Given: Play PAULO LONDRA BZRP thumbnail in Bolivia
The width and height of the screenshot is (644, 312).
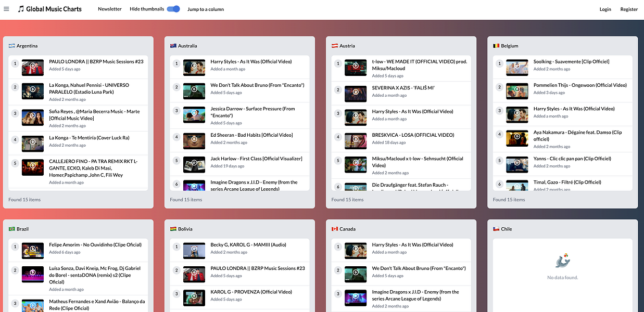Looking at the screenshot, I should (x=194, y=274).
